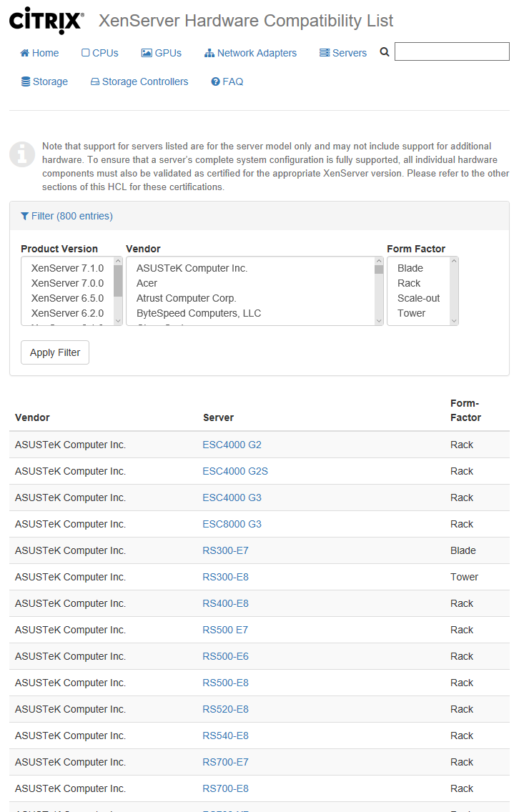The height and width of the screenshot is (812, 529).
Task: Click the CPUs chip icon
Action: pyautogui.click(x=86, y=53)
